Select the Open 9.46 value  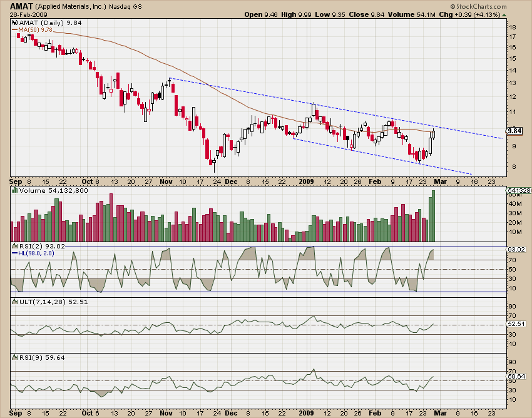pos(261,14)
